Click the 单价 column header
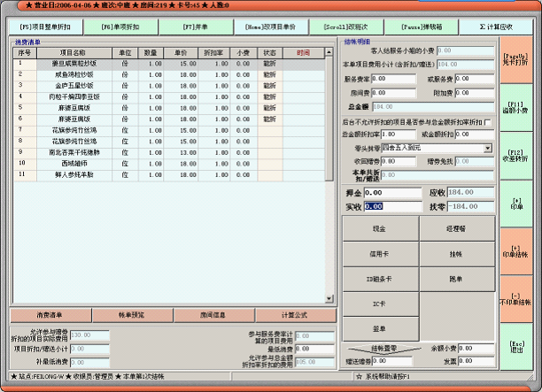 pyautogui.click(x=181, y=53)
